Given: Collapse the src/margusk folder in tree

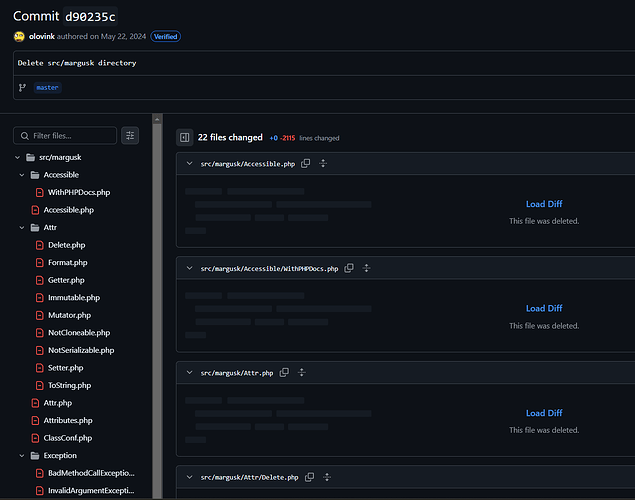Looking at the screenshot, I should pos(18,158).
